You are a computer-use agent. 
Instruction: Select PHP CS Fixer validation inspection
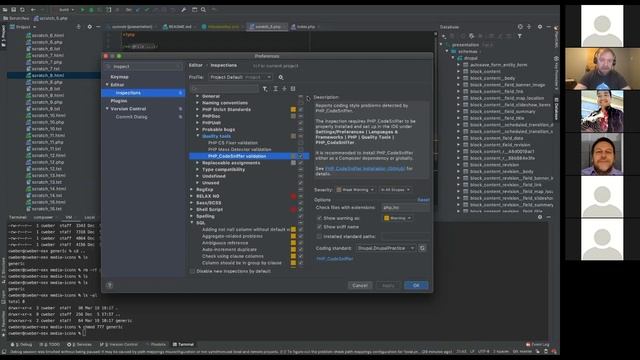tap(233, 143)
